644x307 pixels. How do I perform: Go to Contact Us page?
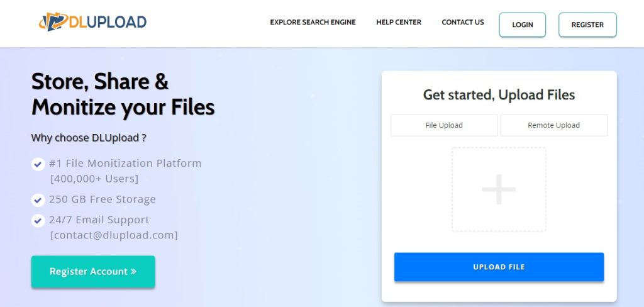(462, 22)
